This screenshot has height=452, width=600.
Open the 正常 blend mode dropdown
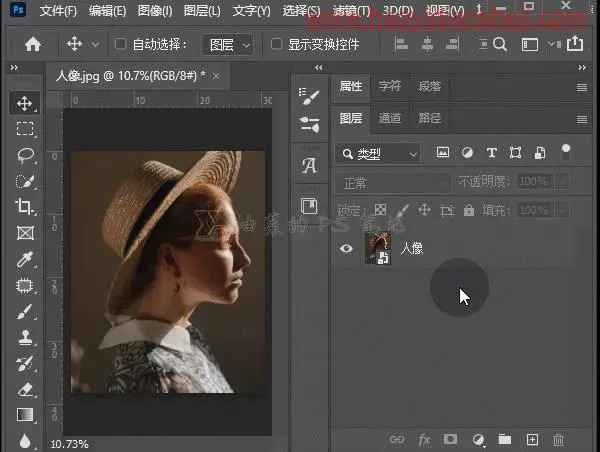click(391, 183)
